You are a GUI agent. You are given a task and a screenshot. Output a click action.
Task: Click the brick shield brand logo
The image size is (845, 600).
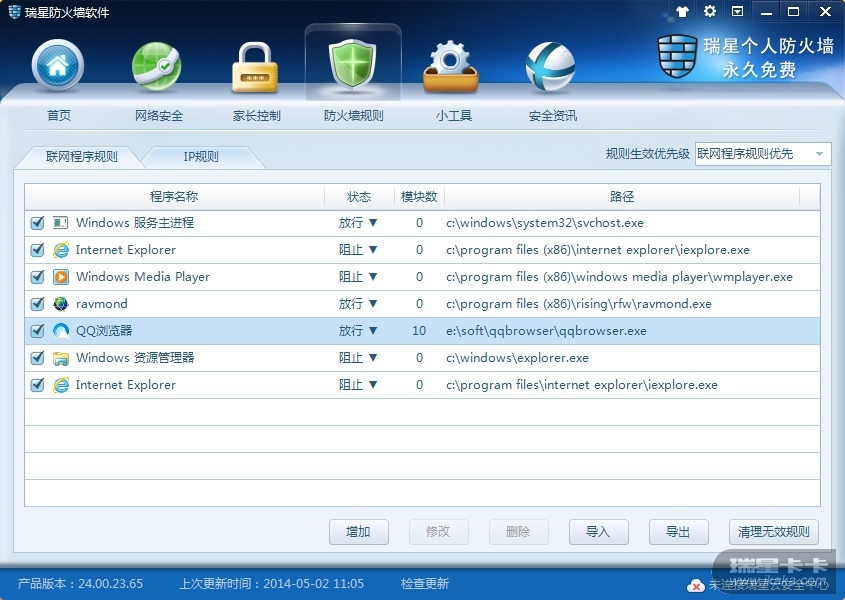677,56
